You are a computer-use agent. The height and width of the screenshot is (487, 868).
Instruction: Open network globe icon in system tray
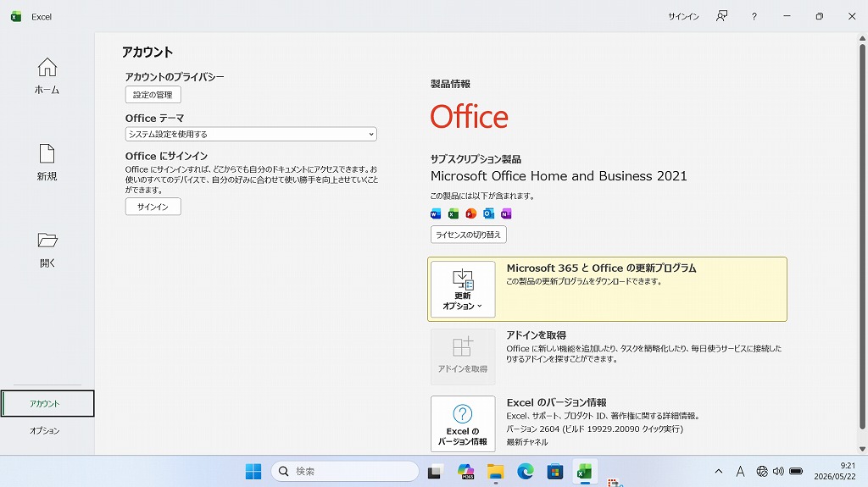[x=762, y=472]
